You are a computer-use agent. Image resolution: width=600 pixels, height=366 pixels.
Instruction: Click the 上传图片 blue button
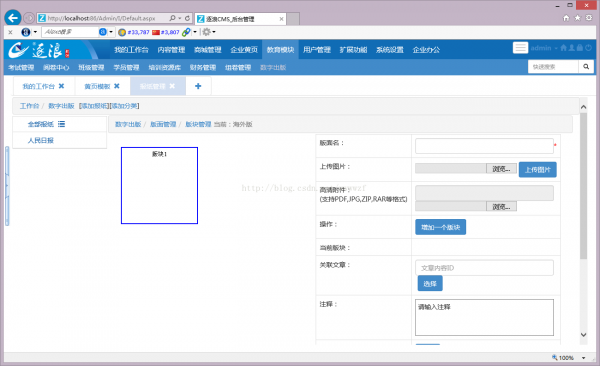[538, 170]
